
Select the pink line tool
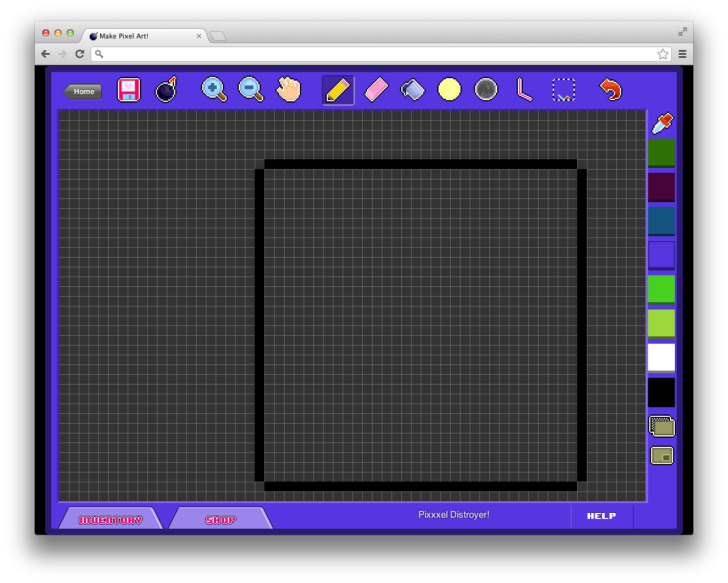coord(525,89)
